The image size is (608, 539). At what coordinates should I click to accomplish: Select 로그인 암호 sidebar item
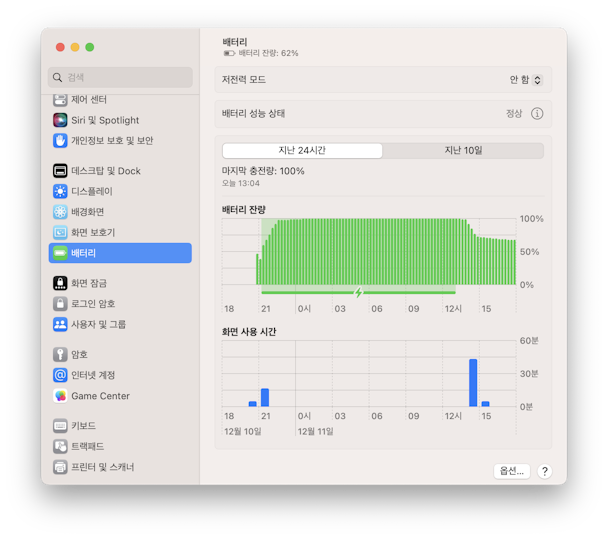120,304
